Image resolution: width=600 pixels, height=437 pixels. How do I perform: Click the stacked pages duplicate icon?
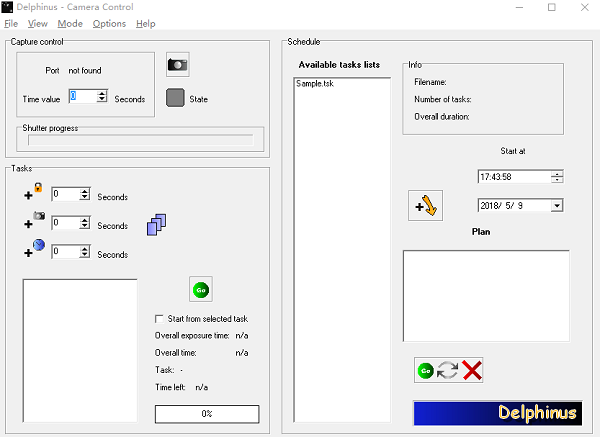click(x=157, y=225)
